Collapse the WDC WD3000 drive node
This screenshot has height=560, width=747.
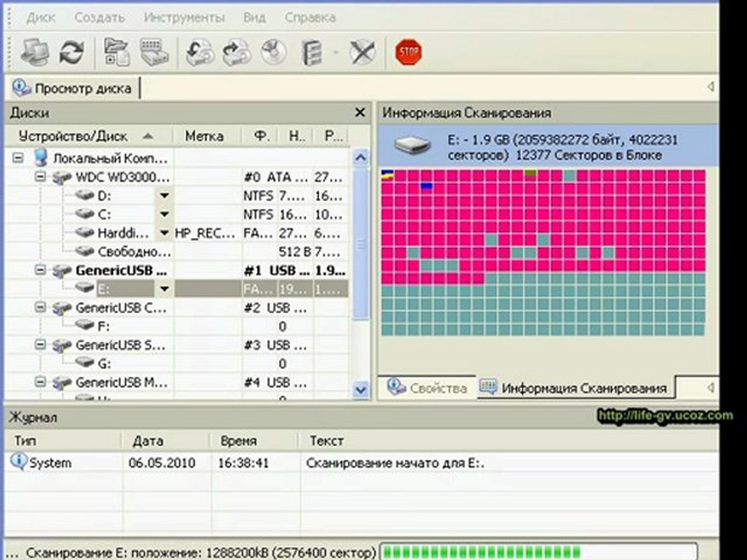click(40, 177)
